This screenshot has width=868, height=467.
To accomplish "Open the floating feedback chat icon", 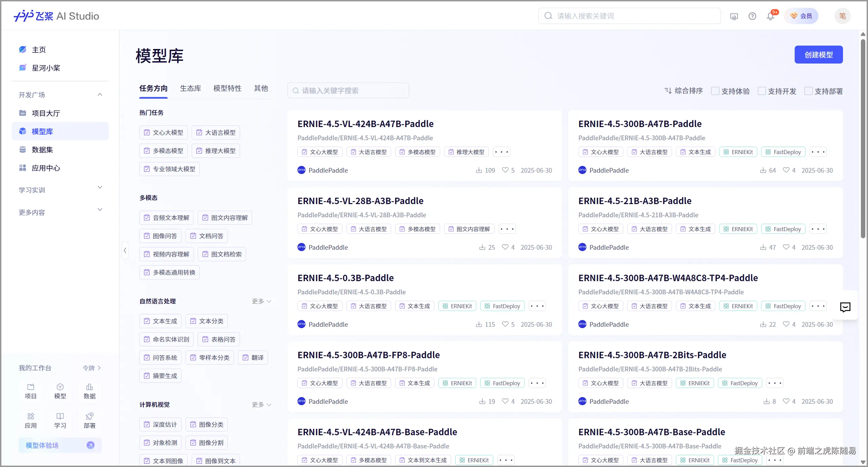I will click(x=845, y=307).
